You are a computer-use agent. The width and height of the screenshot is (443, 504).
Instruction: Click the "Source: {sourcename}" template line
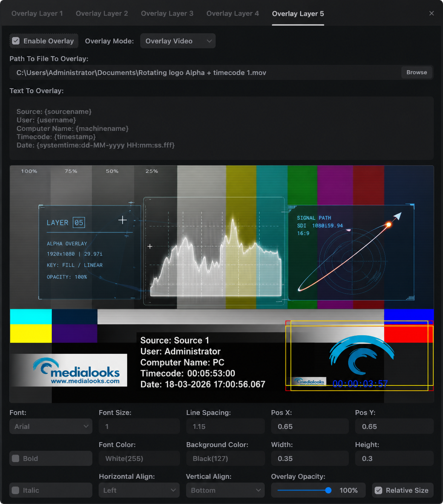[x=54, y=111]
